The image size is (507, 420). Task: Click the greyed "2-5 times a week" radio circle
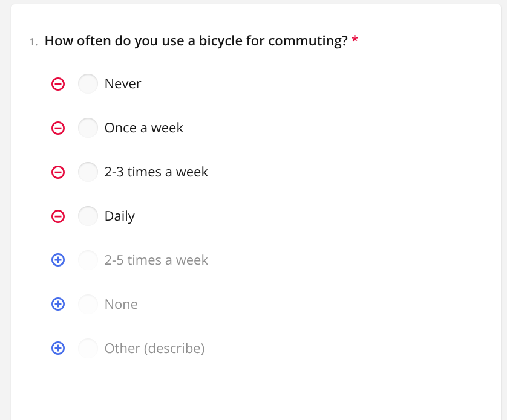coord(88,260)
